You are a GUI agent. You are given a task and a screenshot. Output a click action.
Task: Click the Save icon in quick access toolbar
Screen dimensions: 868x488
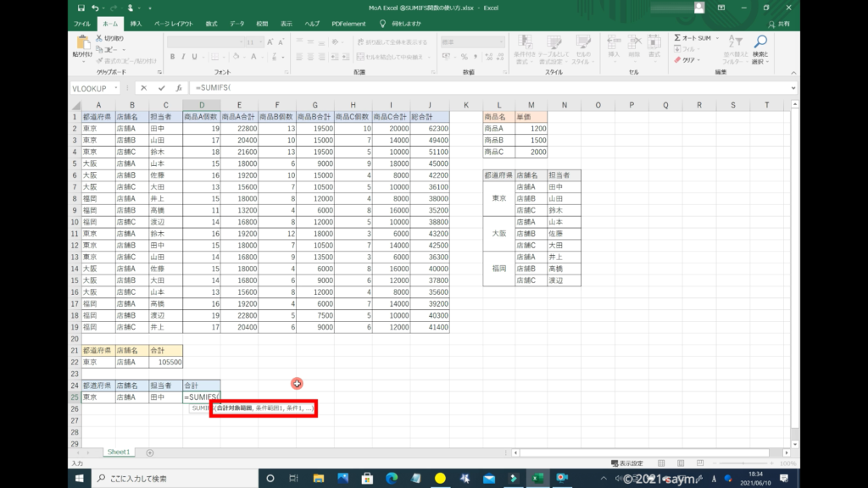[80, 8]
